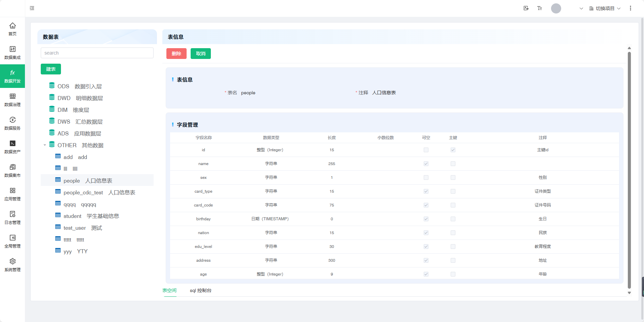Toggle nullable checkbox for the sex field

click(426, 178)
